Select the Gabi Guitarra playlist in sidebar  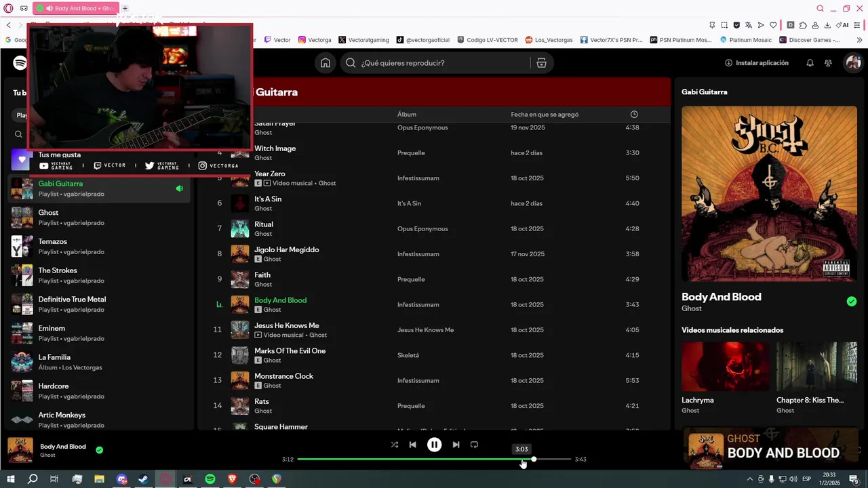point(99,188)
